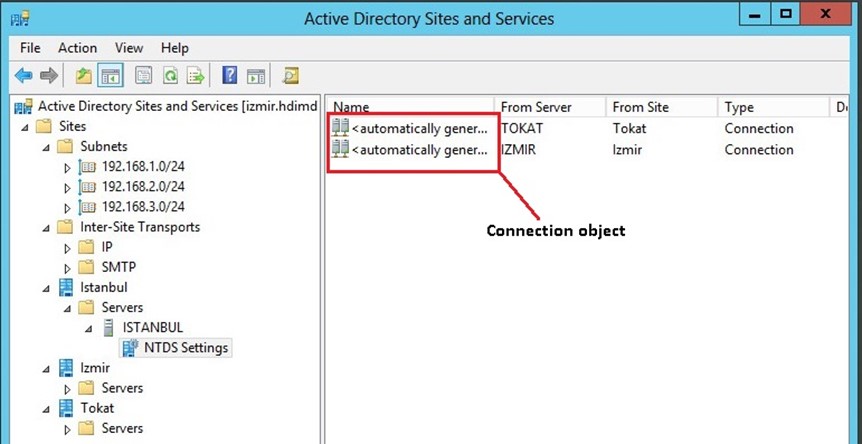
Task: Click the Export List toolbar icon
Action: [196, 75]
